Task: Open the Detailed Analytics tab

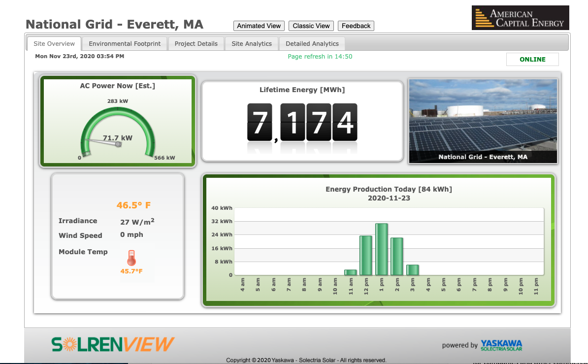Action: point(312,43)
